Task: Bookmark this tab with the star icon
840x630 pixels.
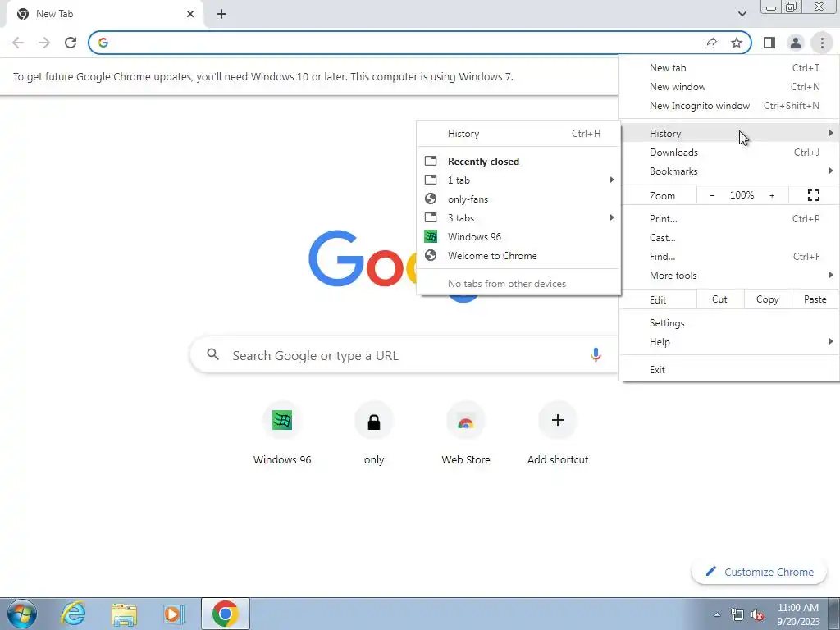Action: tap(737, 43)
